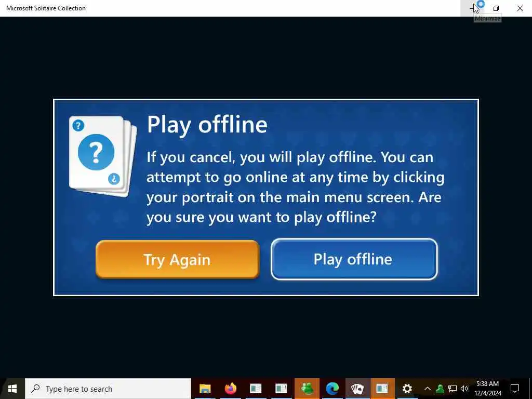Launch Firefox from the taskbar

[230, 389]
